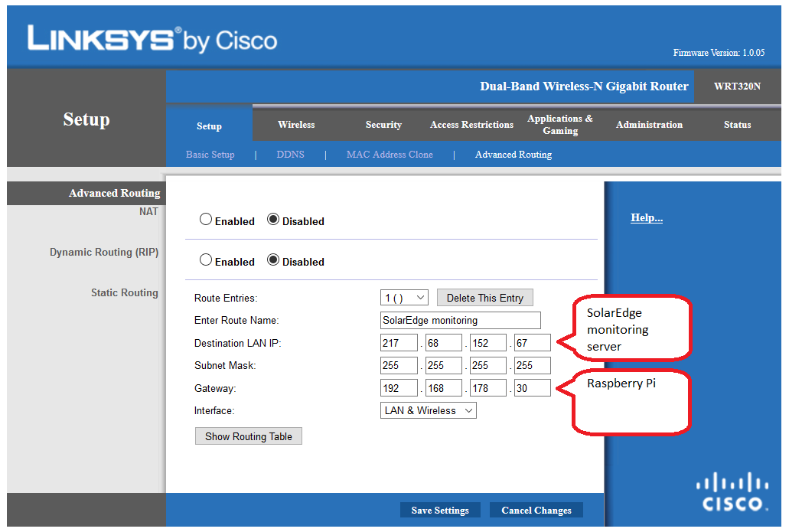
Task: Click the Destination LAN IP: label
Action: point(237,343)
